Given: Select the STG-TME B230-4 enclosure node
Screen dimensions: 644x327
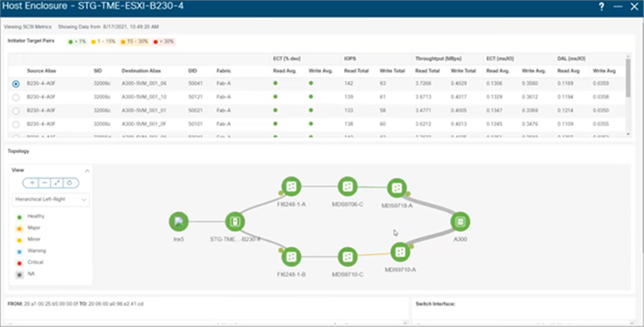Looking at the screenshot, I should coord(235,222).
